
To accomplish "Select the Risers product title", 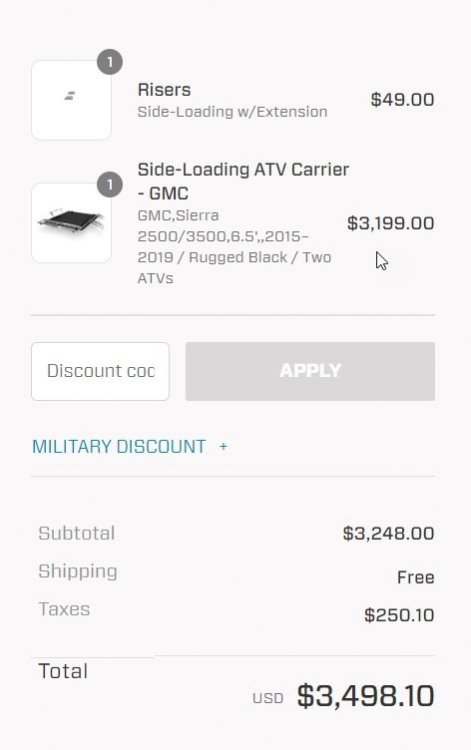I will pyautogui.click(x=164, y=90).
